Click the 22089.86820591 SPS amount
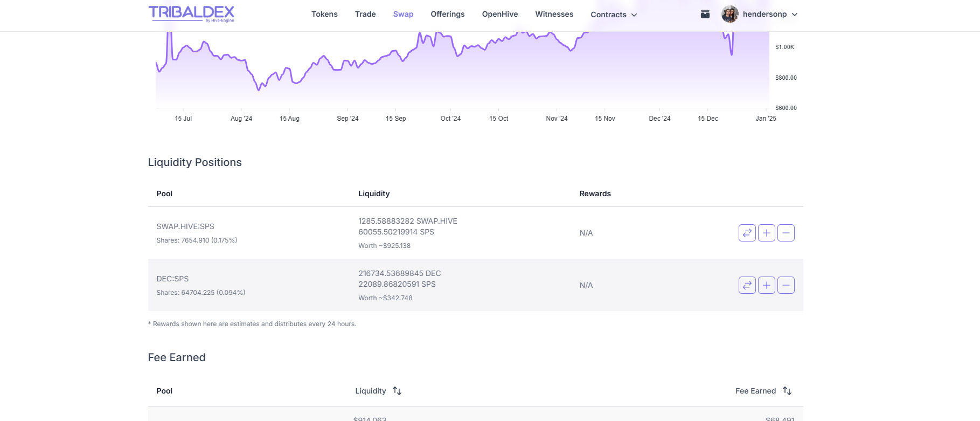This screenshot has height=421, width=980. [397, 284]
